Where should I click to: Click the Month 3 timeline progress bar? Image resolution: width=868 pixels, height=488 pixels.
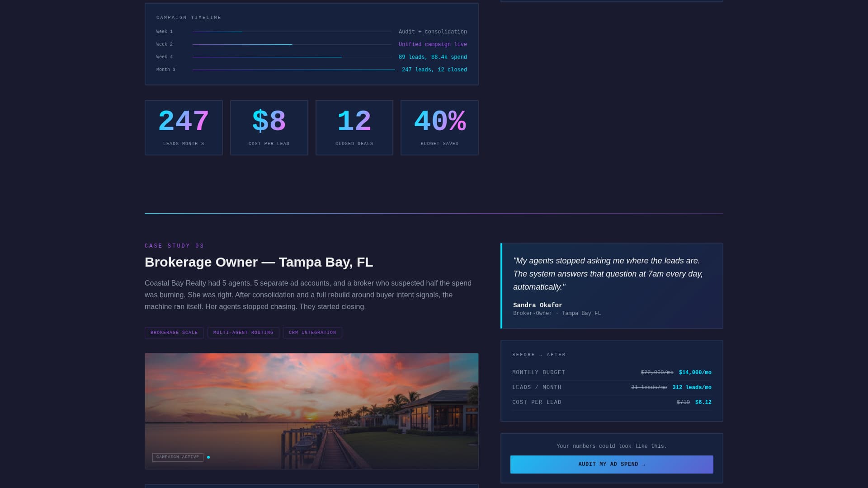tap(293, 70)
